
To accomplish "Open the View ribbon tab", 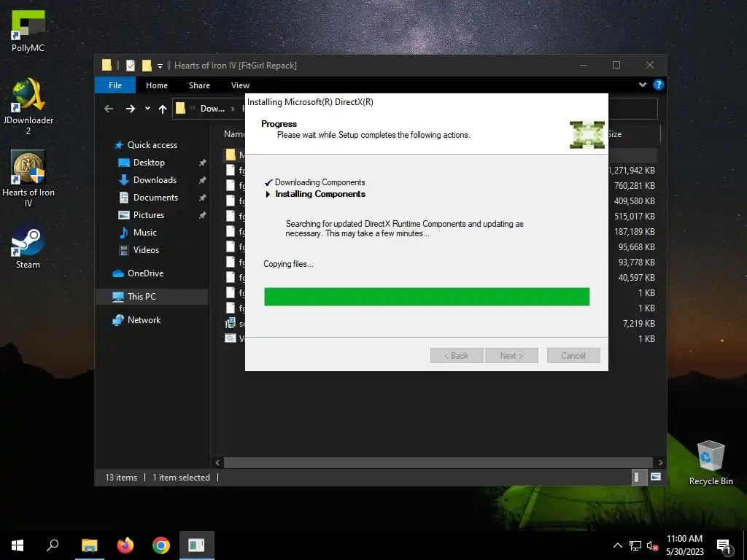I will click(x=240, y=85).
